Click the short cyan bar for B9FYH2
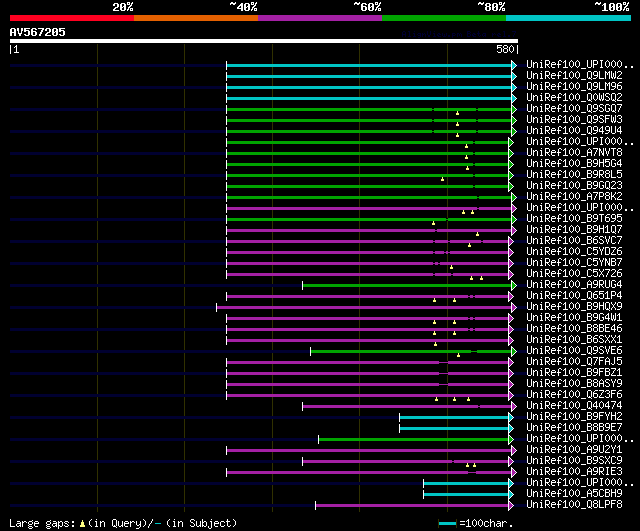The height and width of the screenshot is (531, 640). pyautogui.click(x=454, y=418)
